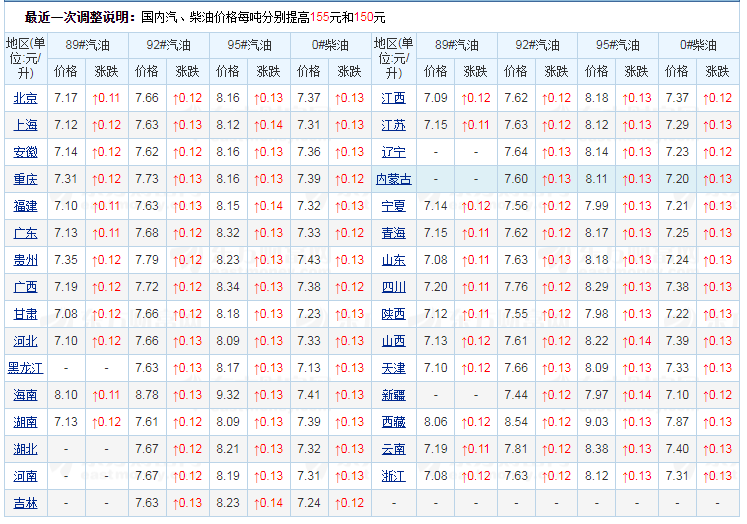Select 黑龙江 0# diesel price 7.13
This screenshot has width=747, height=524.
pos(309,368)
